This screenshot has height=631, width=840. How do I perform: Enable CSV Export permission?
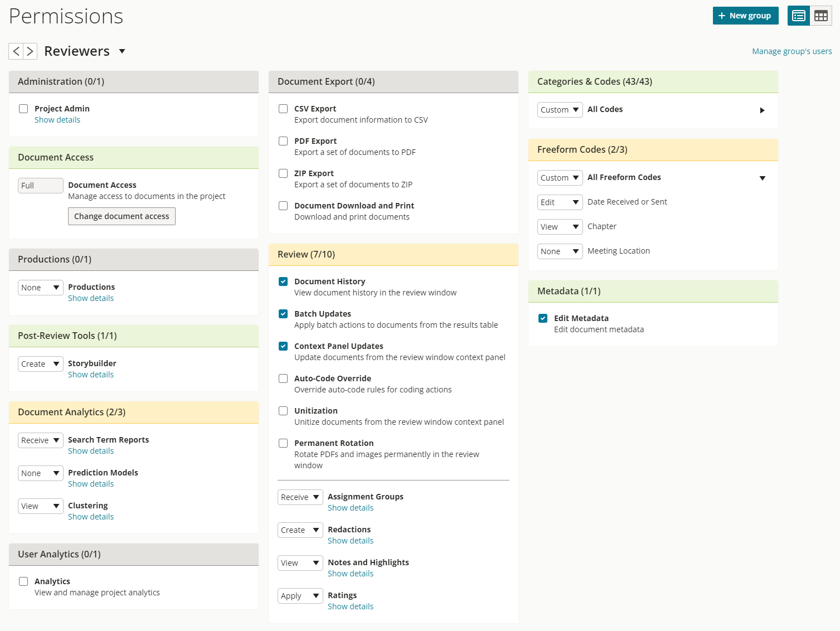[x=283, y=109]
